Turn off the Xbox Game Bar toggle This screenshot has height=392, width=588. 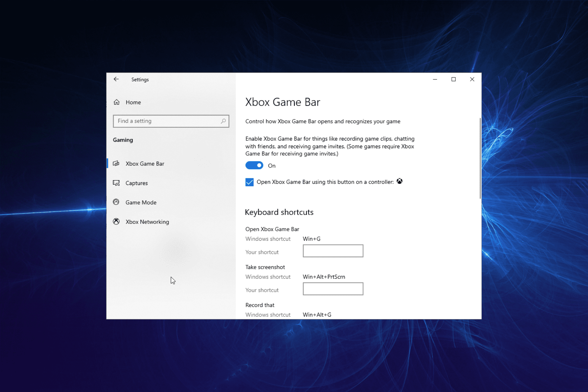coord(254,165)
